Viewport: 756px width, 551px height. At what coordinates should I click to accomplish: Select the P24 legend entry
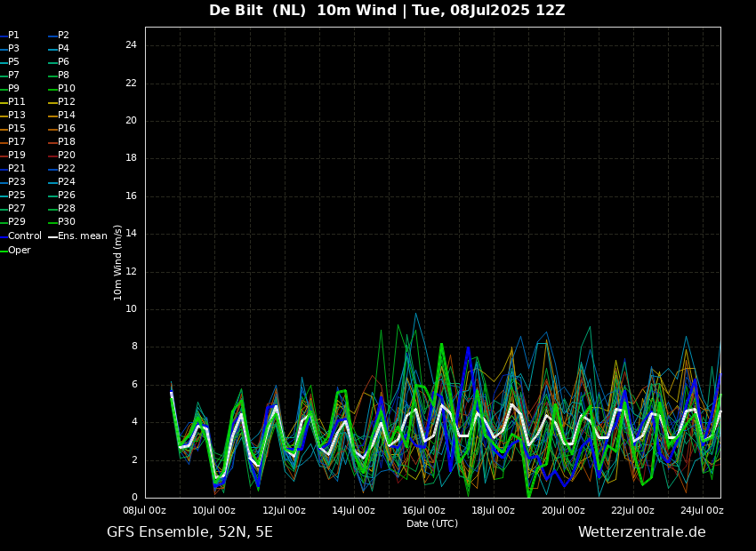(67, 182)
